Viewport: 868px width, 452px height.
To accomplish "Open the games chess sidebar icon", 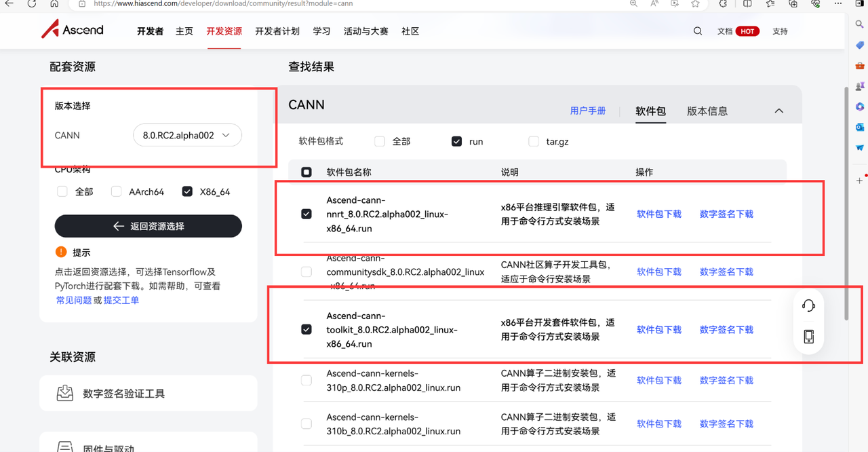I will 860,86.
